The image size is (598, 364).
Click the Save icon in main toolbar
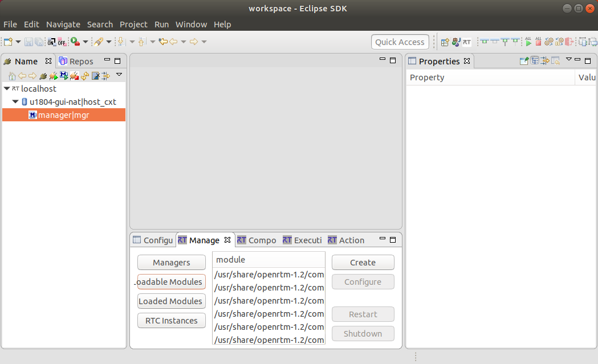(x=29, y=42)
